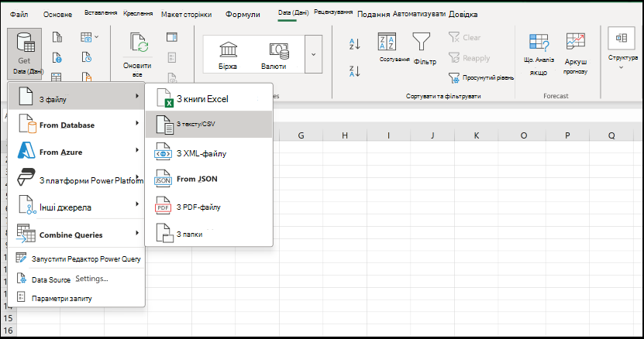Choose З PDF-файлу
The height and width of the screenshot is (339, 644).
click(209, 207)
